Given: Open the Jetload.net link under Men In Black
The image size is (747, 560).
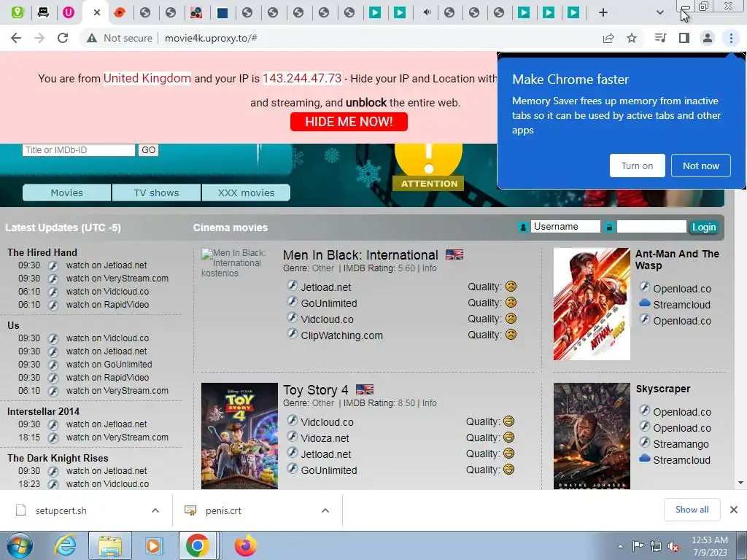Looking at the screenshot, I should click(326, 287).
